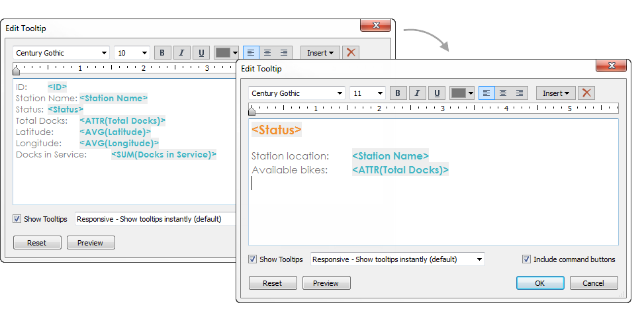Toggle Show Tooltips in the back dialog

[x=17, y=219]
